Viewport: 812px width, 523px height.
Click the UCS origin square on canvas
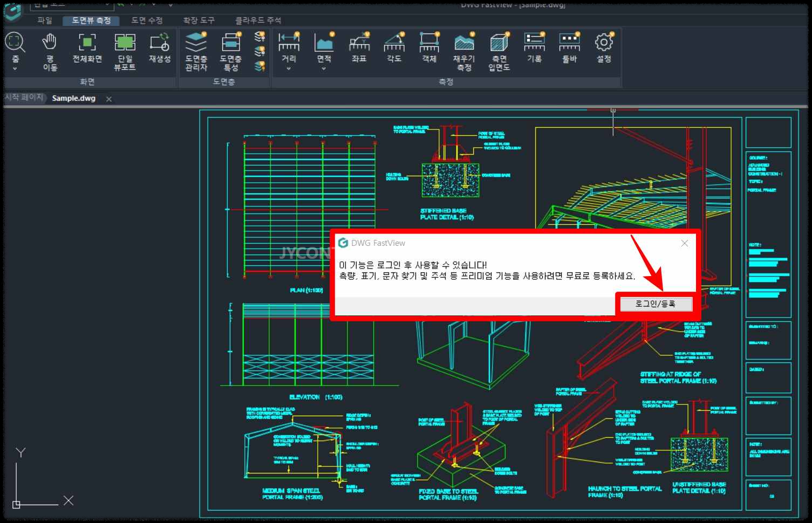click(x=16, y=505)
